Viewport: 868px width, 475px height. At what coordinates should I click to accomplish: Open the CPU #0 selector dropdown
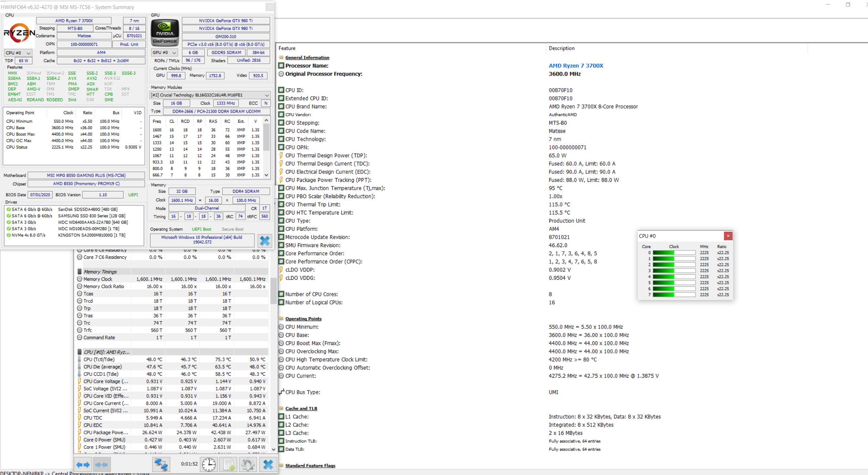point(19,53)
